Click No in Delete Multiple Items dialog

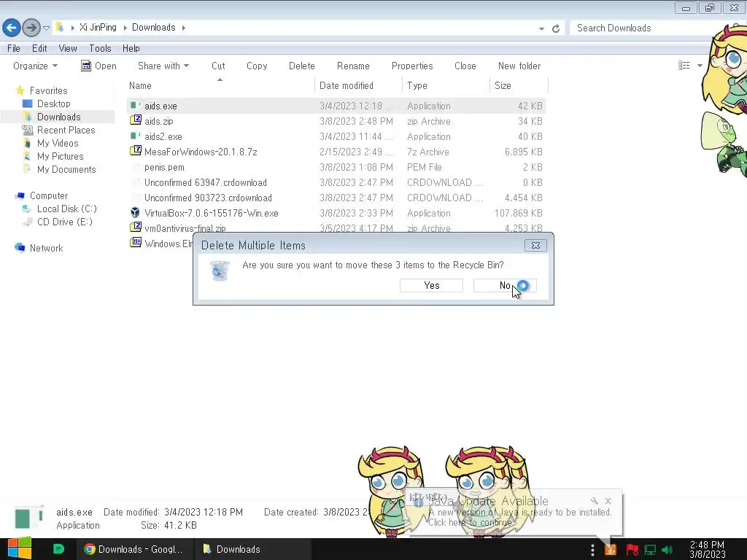tap(505, 285)
